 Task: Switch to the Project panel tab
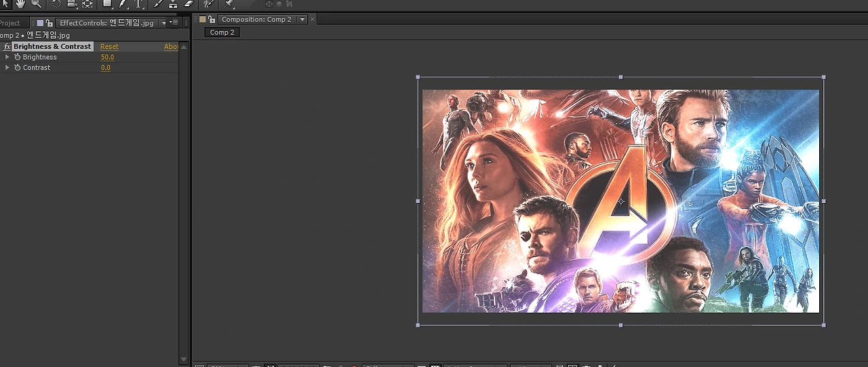(10, 23)
